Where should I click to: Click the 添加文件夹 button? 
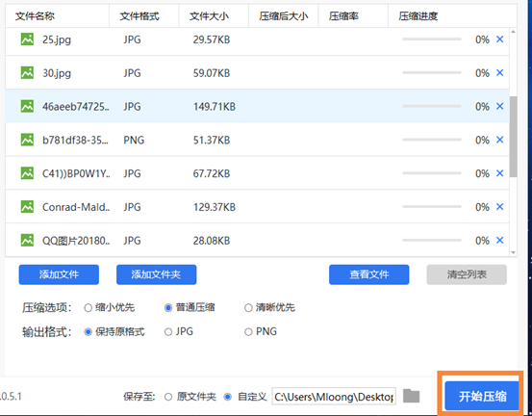tap(157, 274)
